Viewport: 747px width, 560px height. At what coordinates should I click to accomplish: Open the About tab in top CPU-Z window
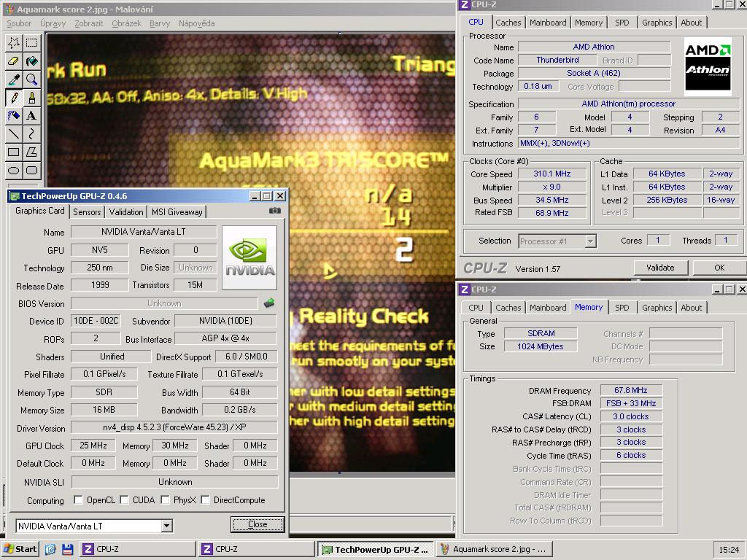click(692, 23)
